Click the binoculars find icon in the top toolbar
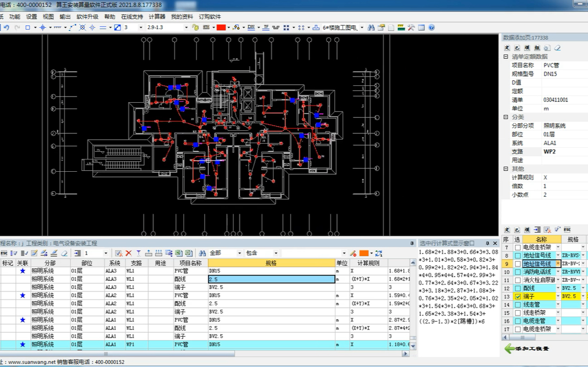588x367 pixels. (371, 27)
